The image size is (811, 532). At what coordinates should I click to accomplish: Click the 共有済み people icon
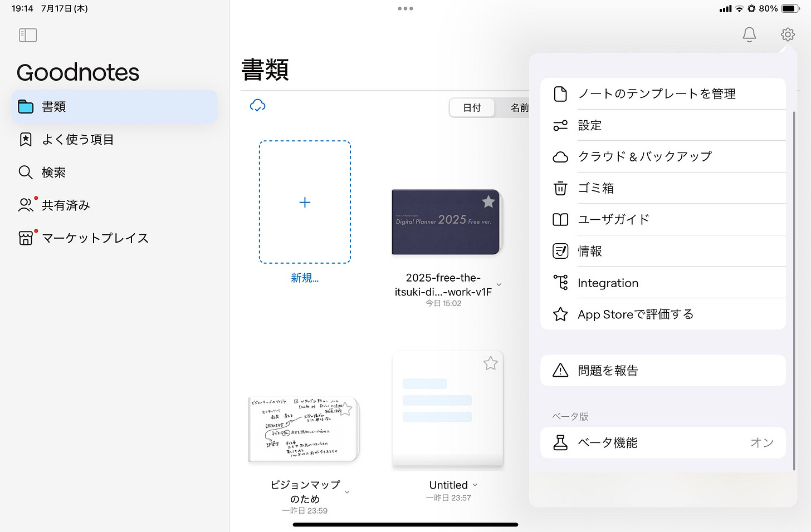click(26, 205)
